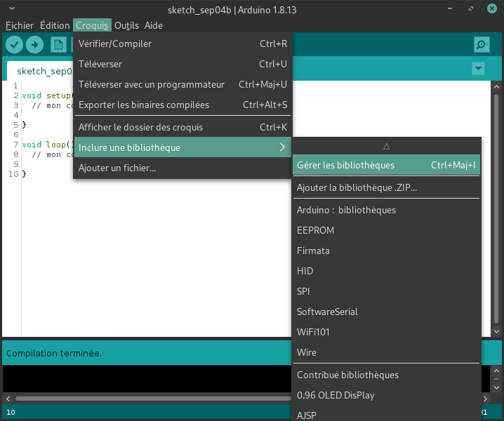The height and width of the screenshot is (421, 504).
Task: Click console scrollbar down arrow
Action: click(496, 387)
